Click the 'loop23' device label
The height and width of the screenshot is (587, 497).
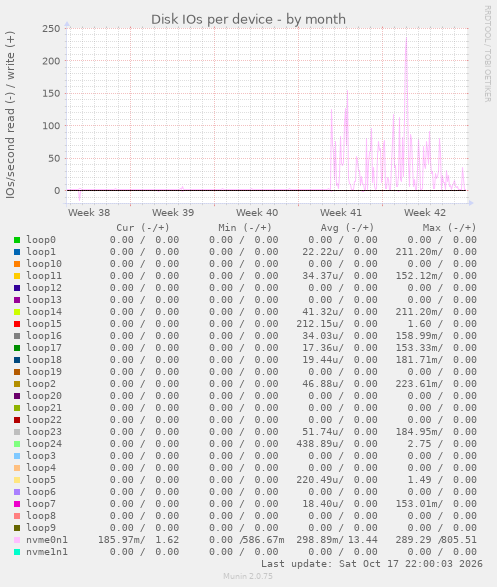coord(44,432)
